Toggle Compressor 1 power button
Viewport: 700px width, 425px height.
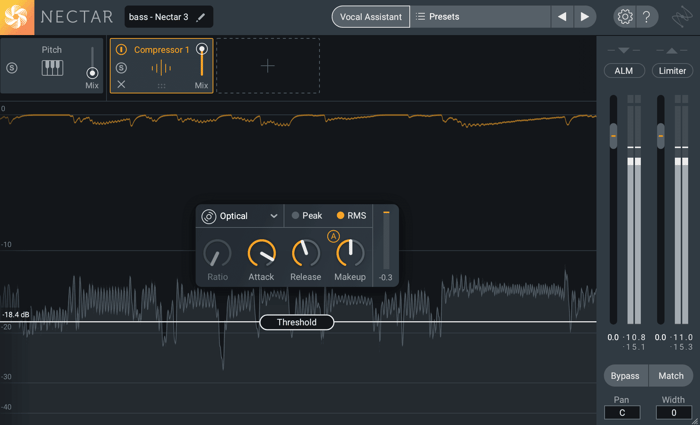pos(121,50)
